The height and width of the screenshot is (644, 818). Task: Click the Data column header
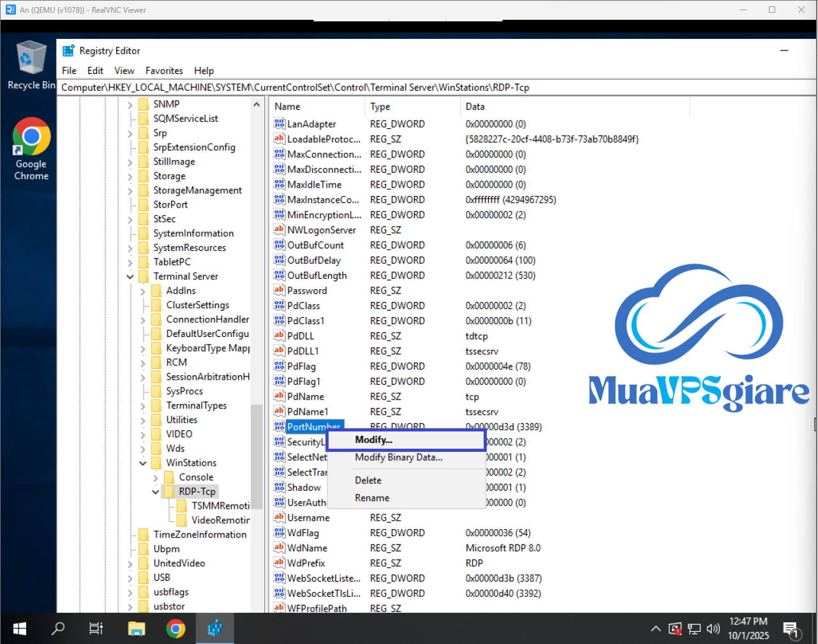[x=574, y=107]
